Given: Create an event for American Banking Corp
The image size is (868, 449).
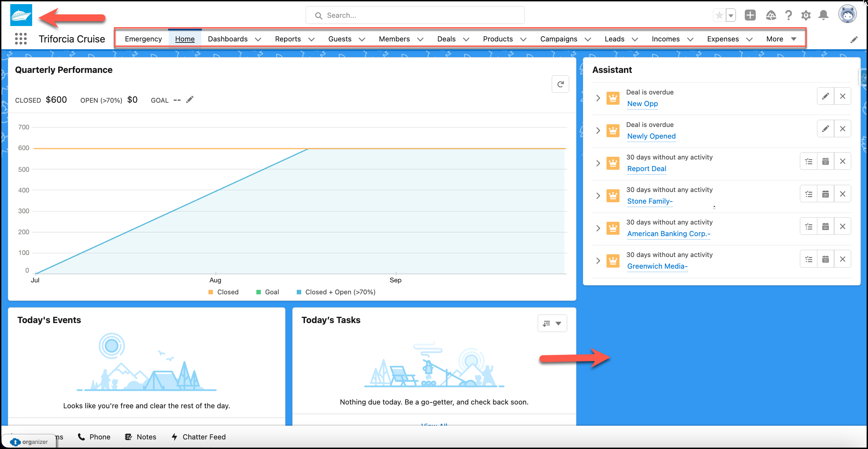Looking at the screenshot, I should coord(826,227).
